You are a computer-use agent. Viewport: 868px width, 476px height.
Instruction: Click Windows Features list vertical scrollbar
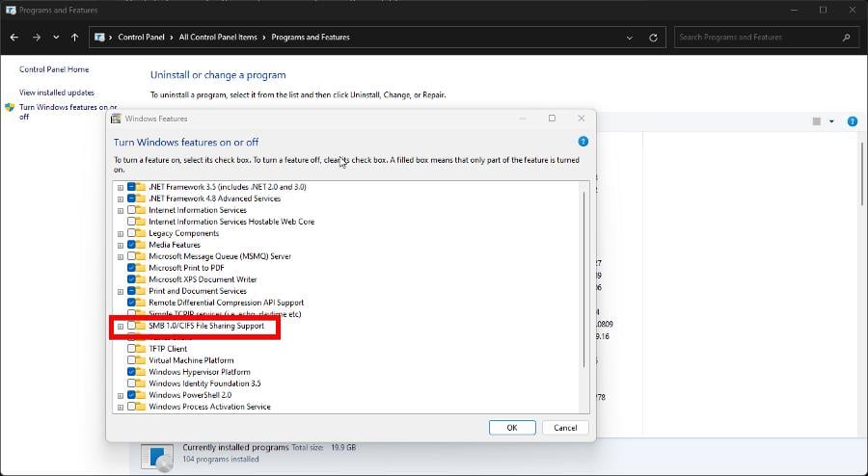[583, 279]
